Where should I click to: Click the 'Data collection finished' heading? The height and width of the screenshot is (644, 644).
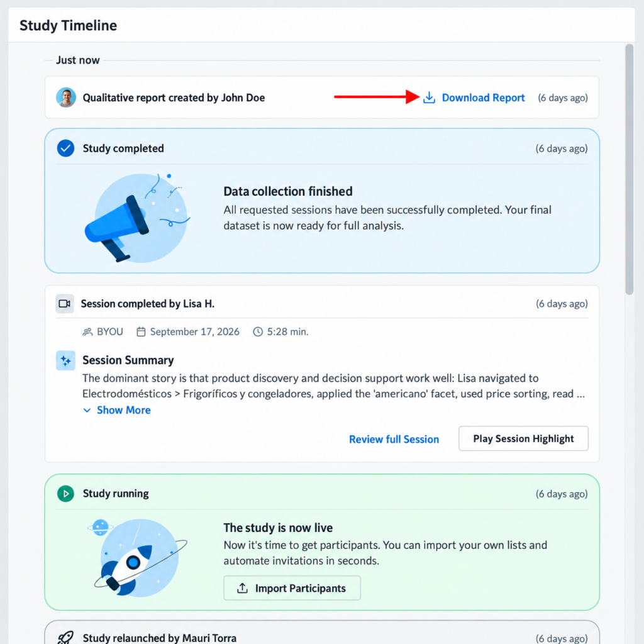click(288, 191)
